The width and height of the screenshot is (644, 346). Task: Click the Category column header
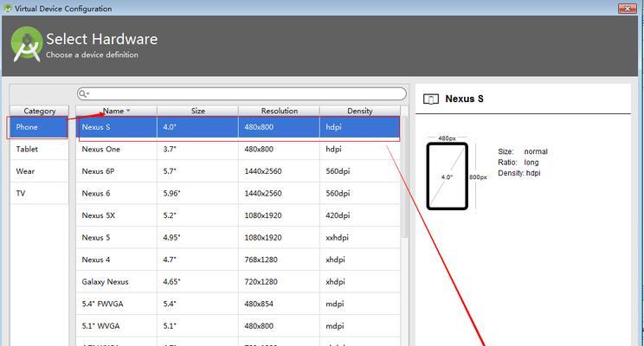pos(40,111)
